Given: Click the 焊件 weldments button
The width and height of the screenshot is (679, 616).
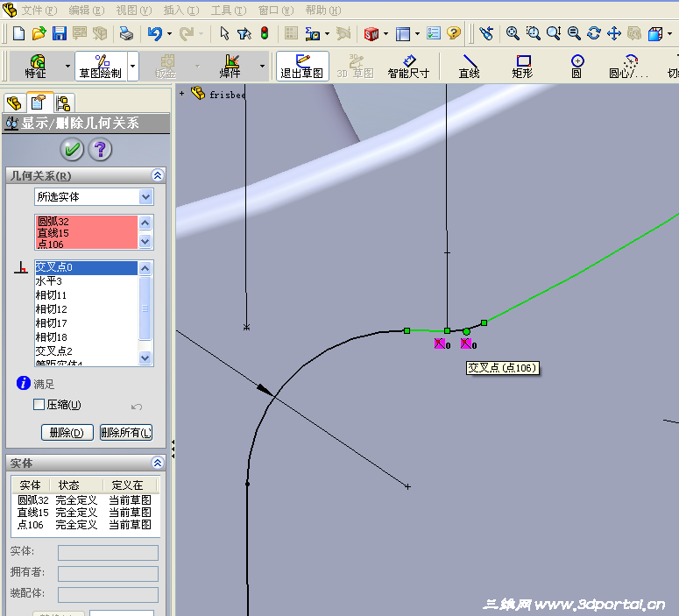Looking at the screenshot, I should [x=230, y=67].
